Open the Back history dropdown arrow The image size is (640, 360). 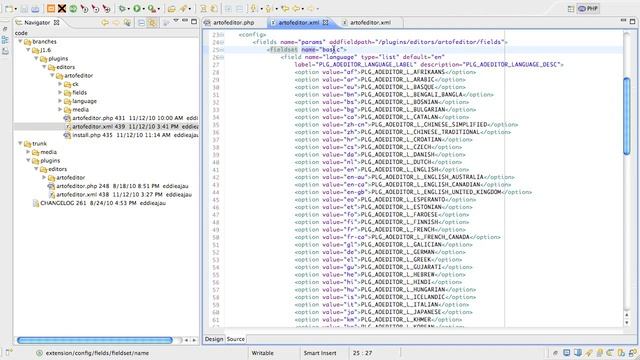pos(302,9)
